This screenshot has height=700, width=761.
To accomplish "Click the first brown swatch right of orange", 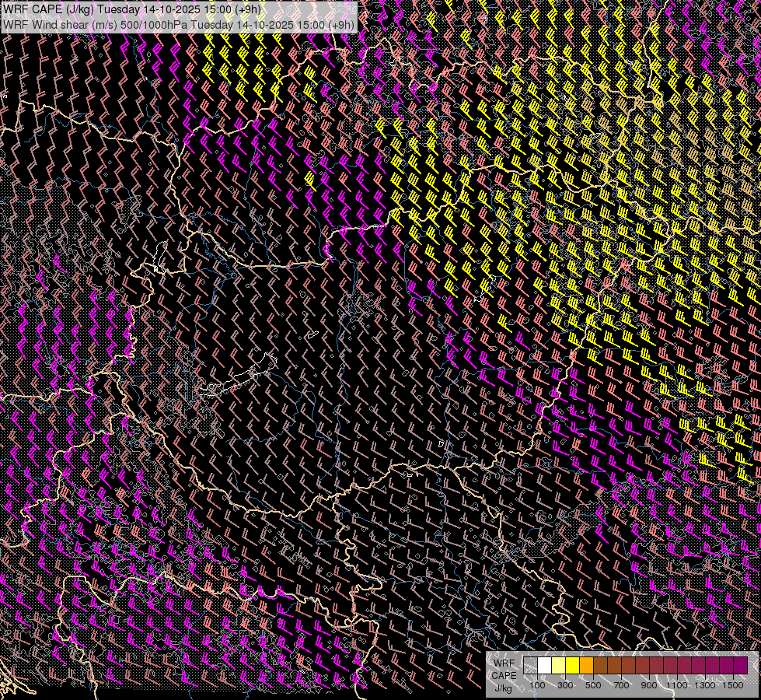I will pos(600,665).
